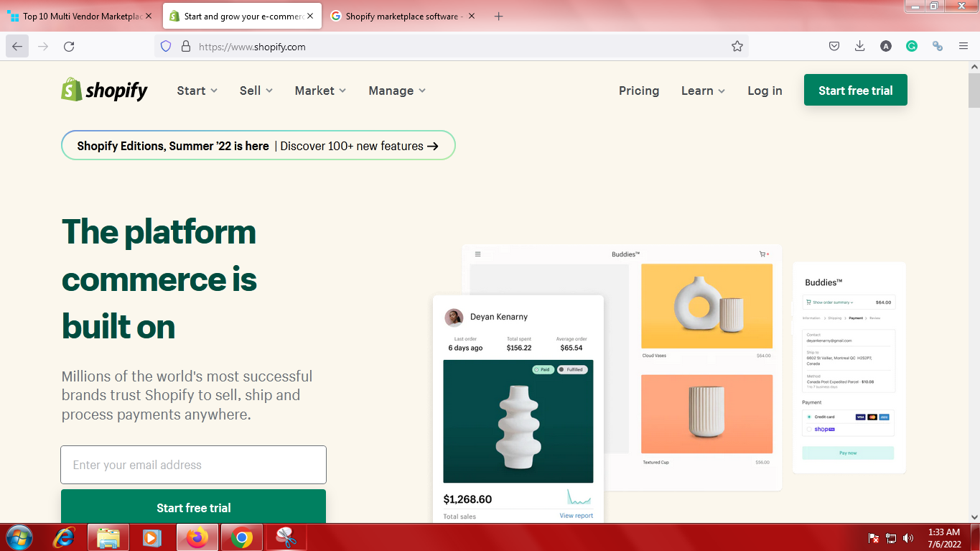This screenshot has height=551, width=980.
Task: Click the Log in link
Action: coord(765,91)
